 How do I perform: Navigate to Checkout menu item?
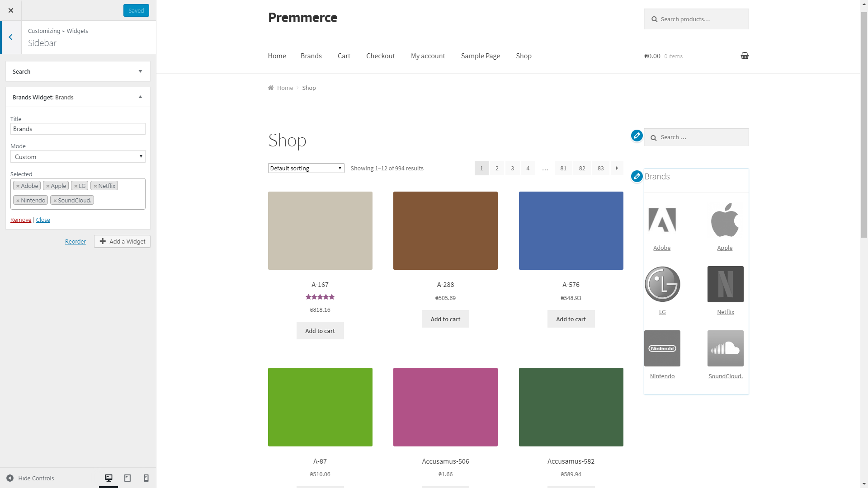pos(380,56)
